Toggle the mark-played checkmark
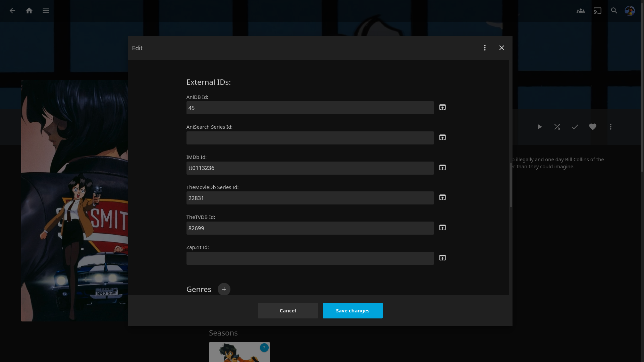Viewport: 644px width, 362px height. [x=575, y=127]
